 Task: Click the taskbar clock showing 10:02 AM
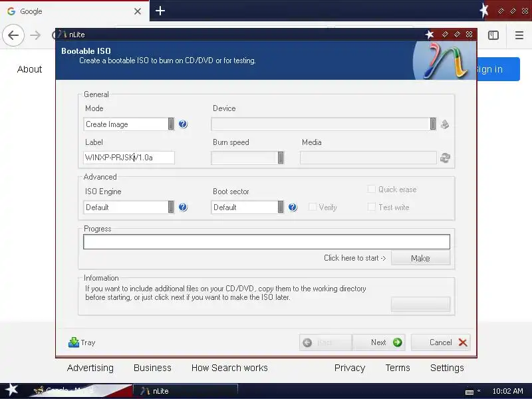pos(507,391)
